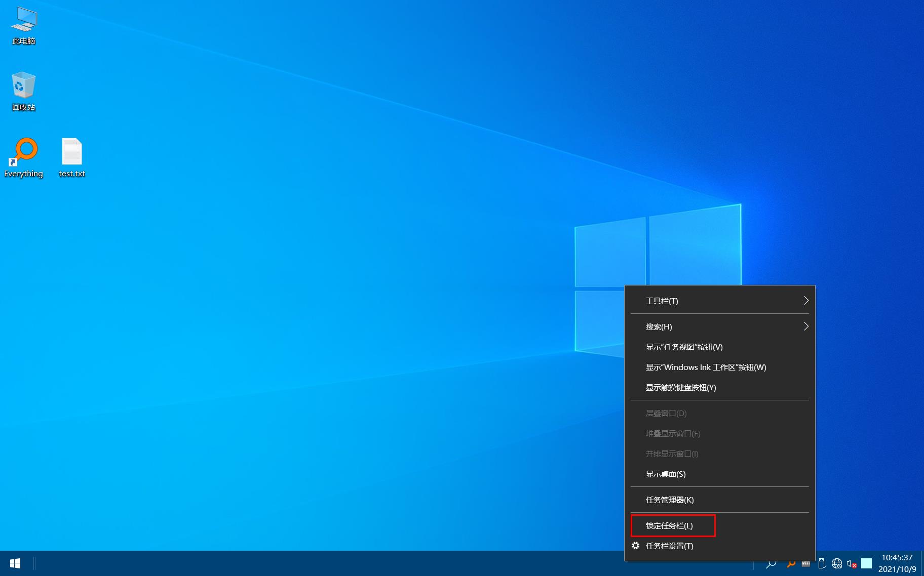
Task: Click the Show Desktop sliver at taskbar end
Action: (922, 563)
